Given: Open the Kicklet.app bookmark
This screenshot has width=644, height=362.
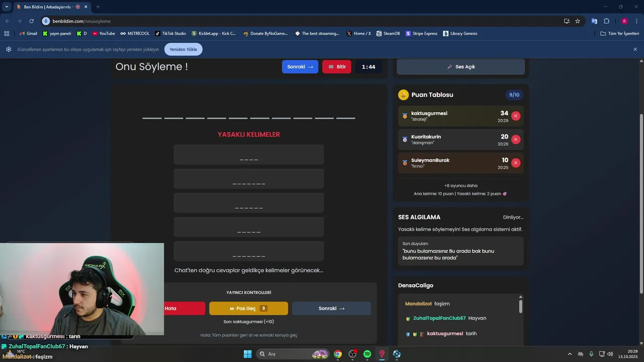Looking at the screenshot, I should [214, 34].
